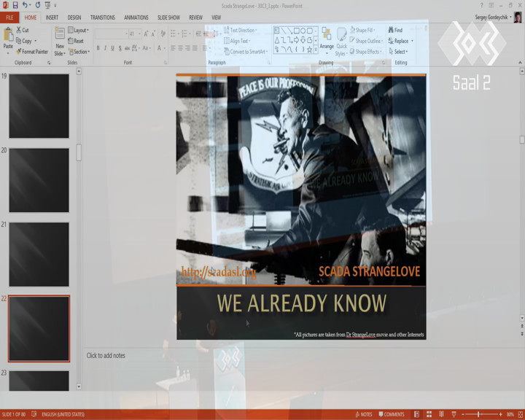Adjust the zoom slider handle
Image resolution: width=525 pixels, height=420 pixels.
(478, 414)
